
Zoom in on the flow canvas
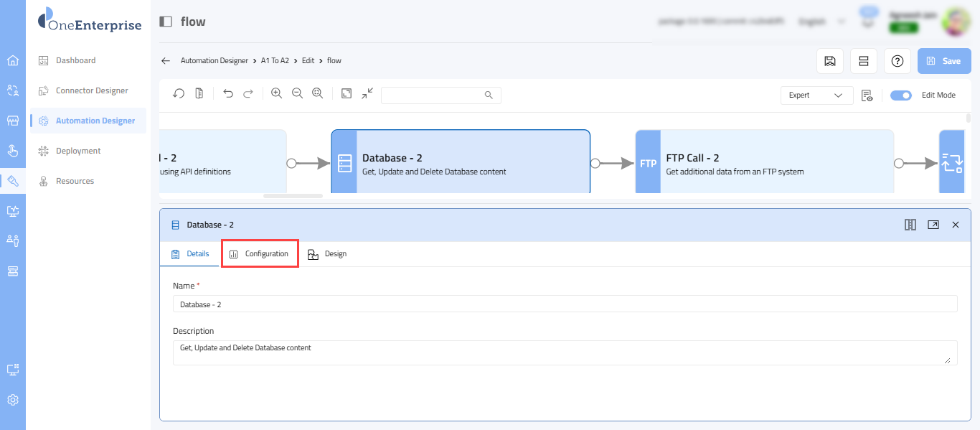point(276,94)
